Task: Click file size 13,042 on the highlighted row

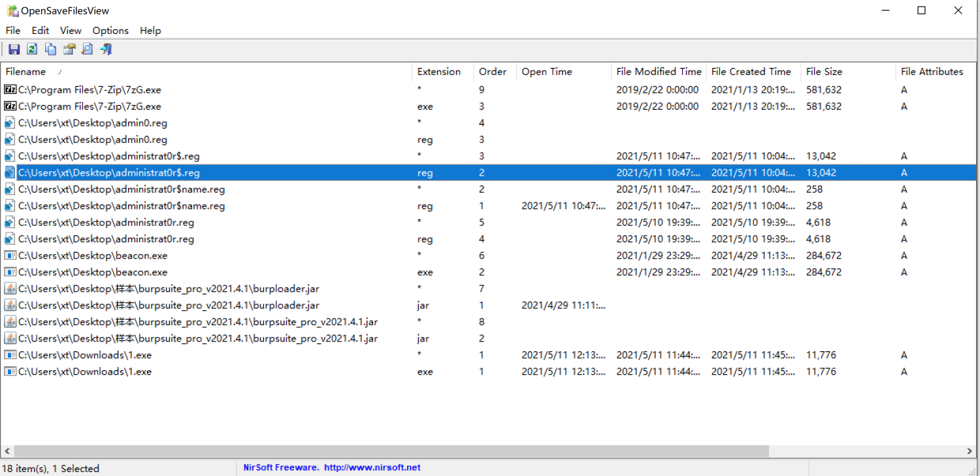Action: point(821,172)
